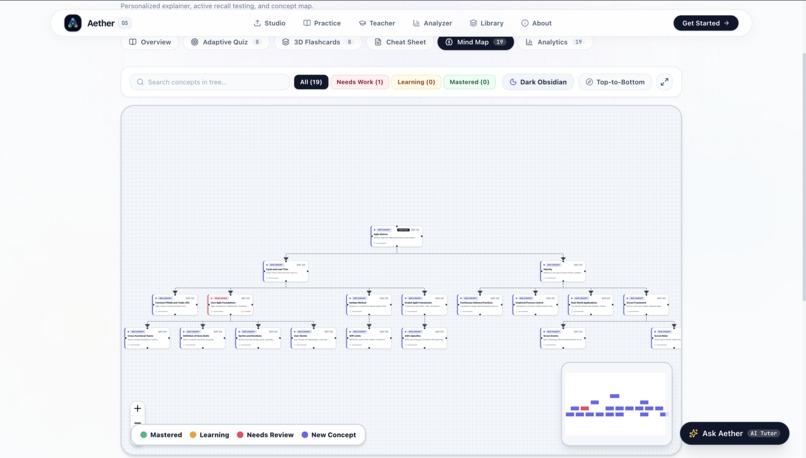Select the Empirical Process Control node
Viewport: 806px width, 458px height.
535,305
